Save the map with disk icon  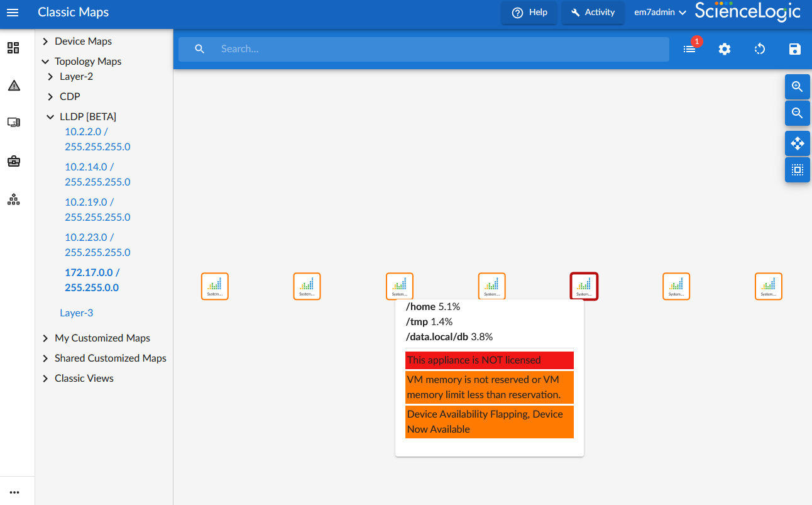click(794, 49)
